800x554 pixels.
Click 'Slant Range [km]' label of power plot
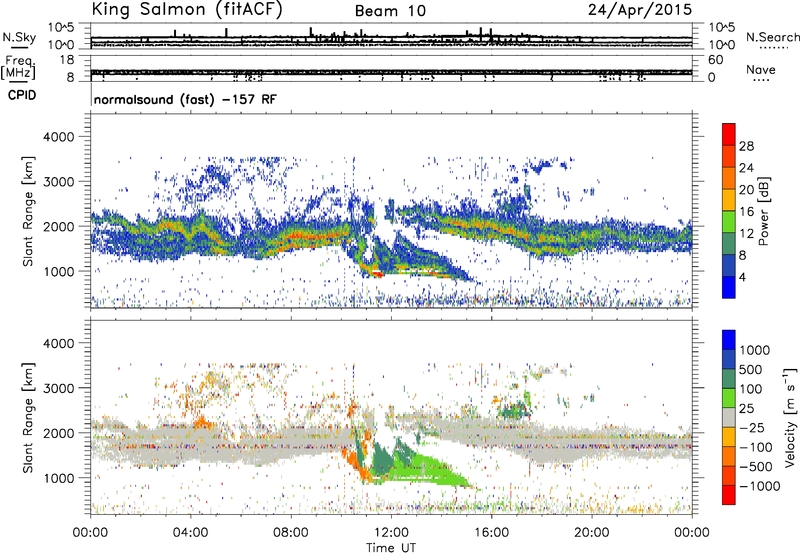click(29, 211)
